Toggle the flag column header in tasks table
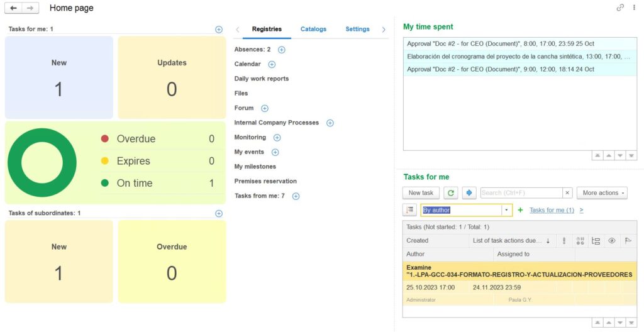Screen dimensions: 644x332 628,241
